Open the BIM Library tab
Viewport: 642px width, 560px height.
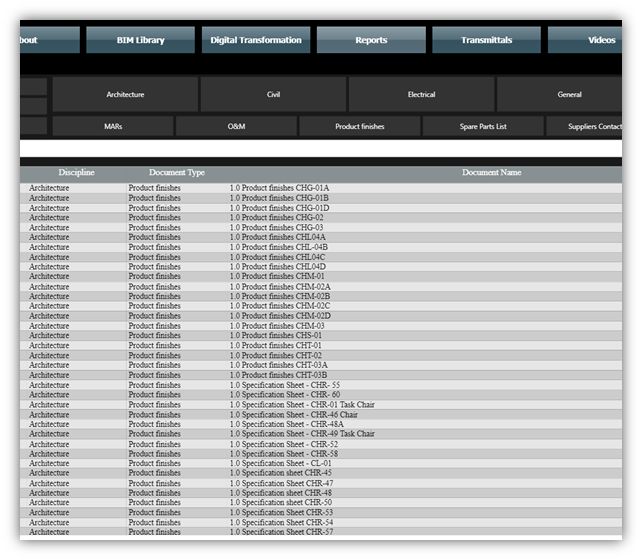coord(138,40)
